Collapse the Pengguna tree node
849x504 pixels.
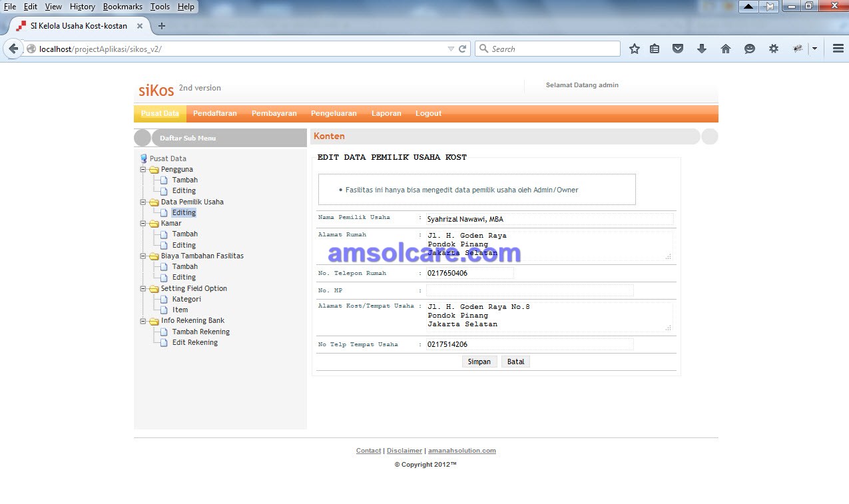(142, 169)
